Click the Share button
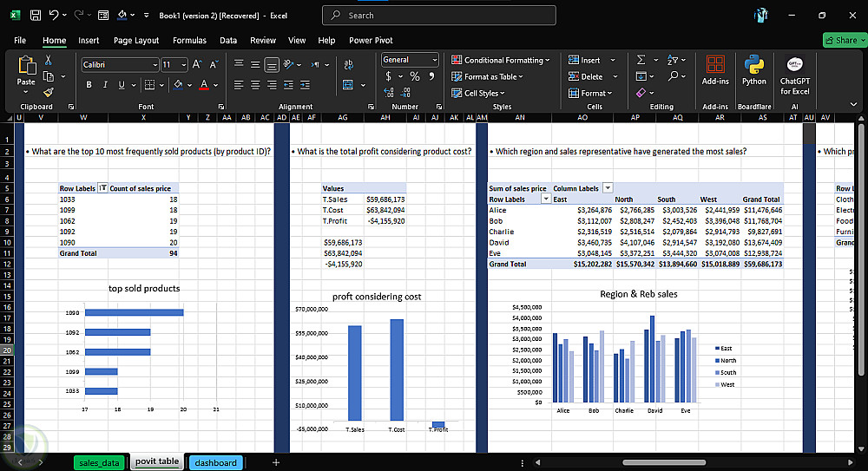The height and width of the screenshot is (471, 868). [841, 40]
